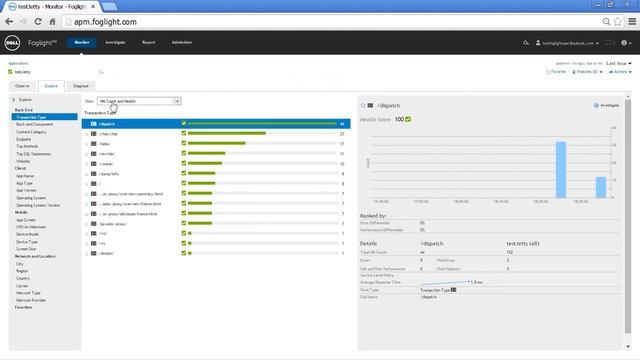Click the zoom magnifier icon in the address bar
This screenshot has height=360, width=640.
tap(606, 22)
